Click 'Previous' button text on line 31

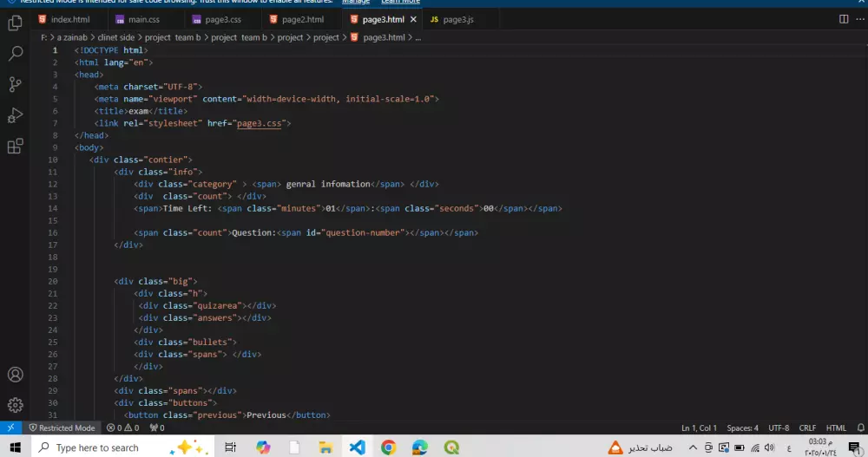tap(266, 415)
